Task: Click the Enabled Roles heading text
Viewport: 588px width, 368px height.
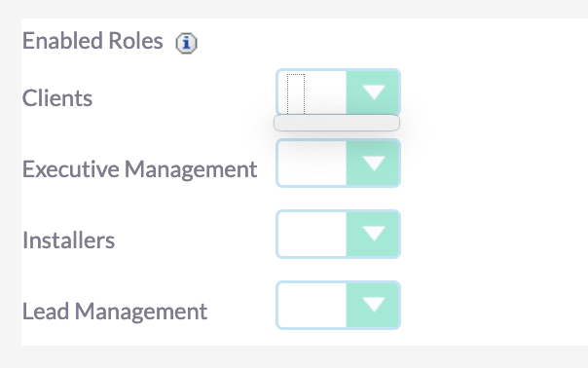Action: click(92, 41)
